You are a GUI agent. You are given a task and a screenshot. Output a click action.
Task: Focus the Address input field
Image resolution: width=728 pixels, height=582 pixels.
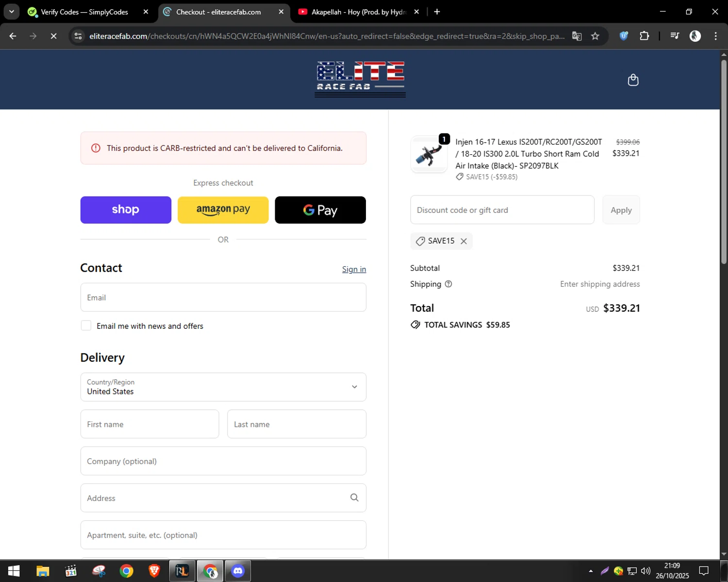223,498
